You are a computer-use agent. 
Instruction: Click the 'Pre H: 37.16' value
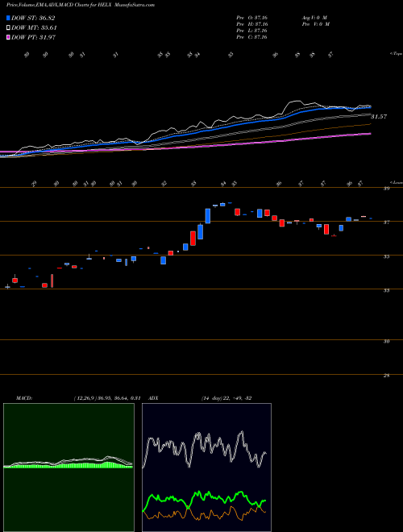click(x=252, y=24)
